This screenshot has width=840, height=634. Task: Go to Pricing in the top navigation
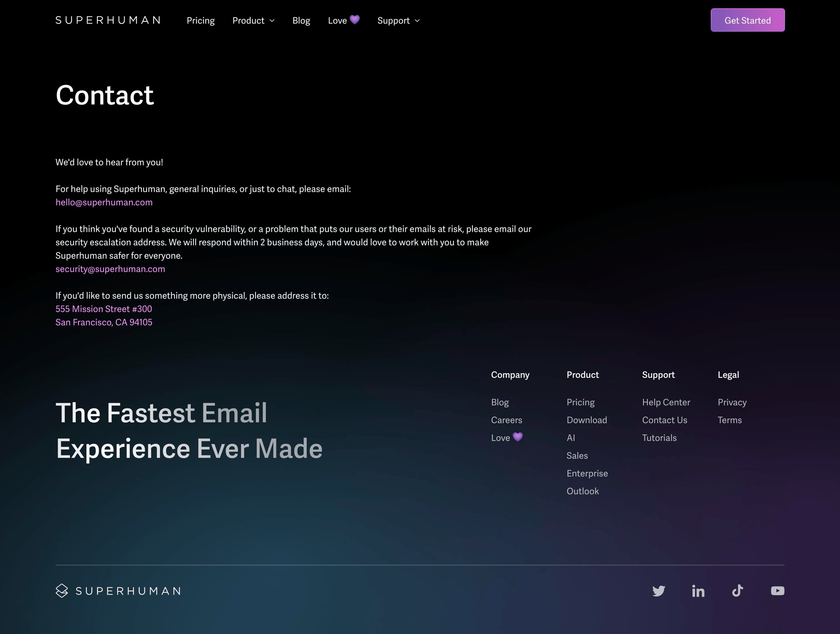201,21
